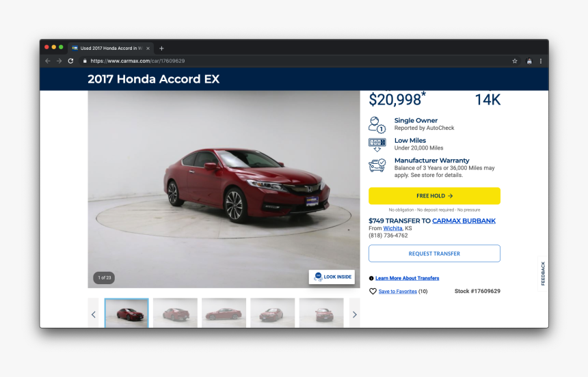The width and height of the screenshot is (588, 377).
Task: Click the Single Owner icon
Action: [377, 125]
